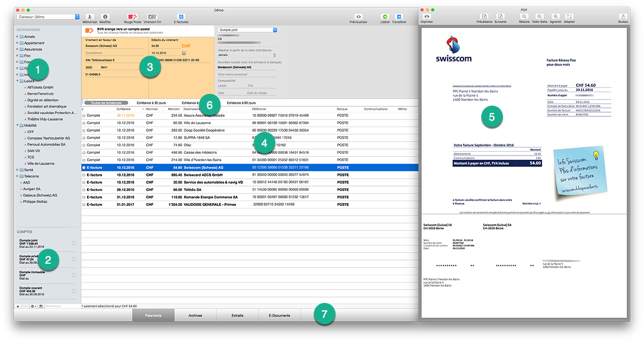This screenshot has width=644, height=341.
Task: Click Adapter fit icon in PDF window
Action: pyautogui.click(x=569, y=17)
